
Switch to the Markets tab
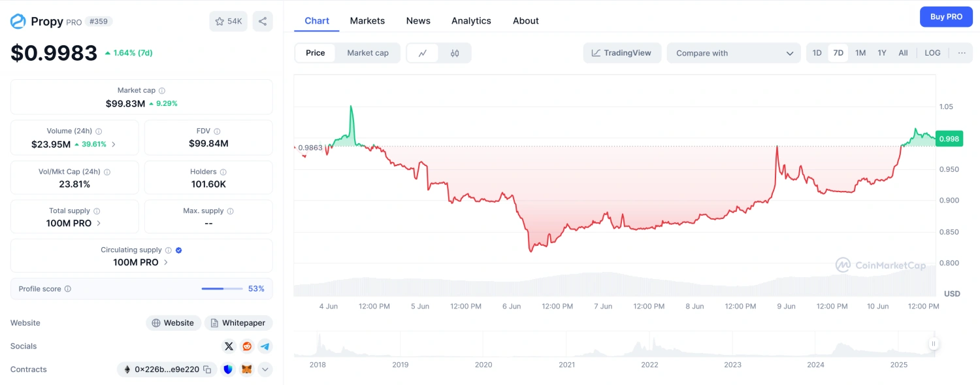point(367,21)
